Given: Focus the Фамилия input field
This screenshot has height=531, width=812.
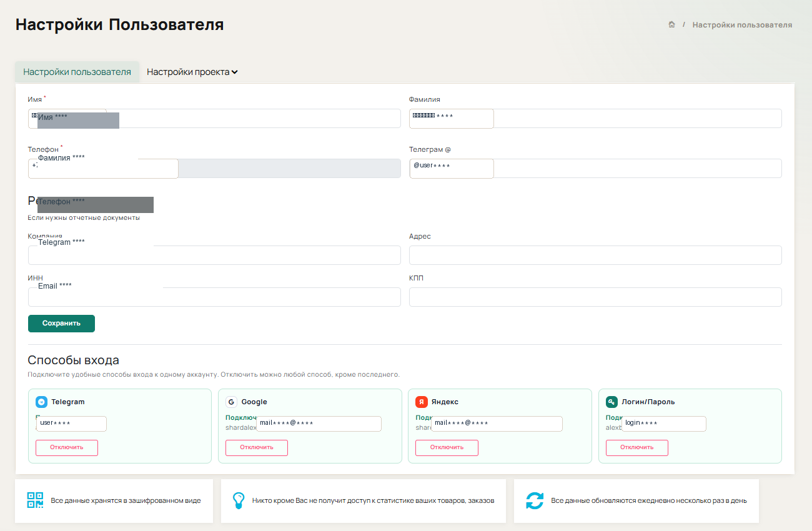Looking at the screenshot, I should tap(595, 118).
